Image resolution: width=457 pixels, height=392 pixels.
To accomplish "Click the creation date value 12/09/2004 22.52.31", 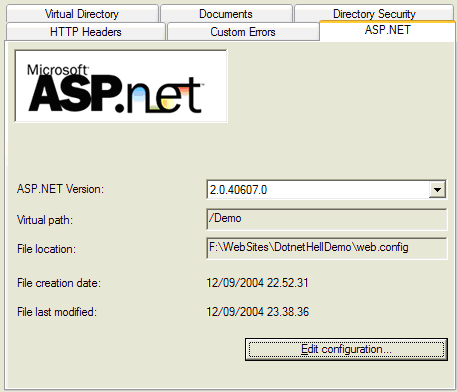I will (x=257, y=283).
